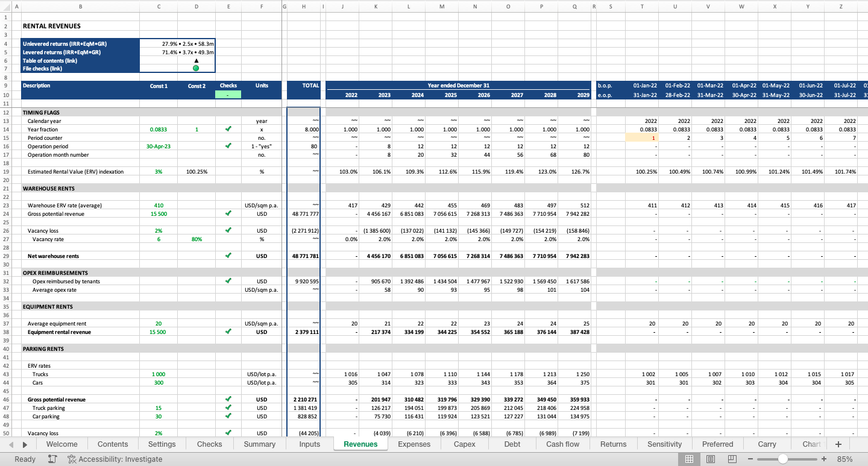Click the zoom in plus button
The width and height of the screenshot is (868, 466).
(823, 459)
